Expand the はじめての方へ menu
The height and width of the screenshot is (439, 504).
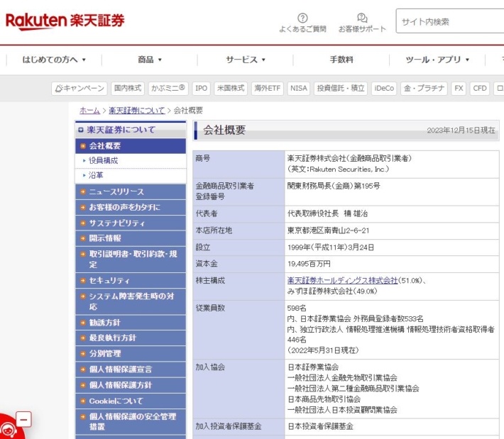tap(54, 60)
